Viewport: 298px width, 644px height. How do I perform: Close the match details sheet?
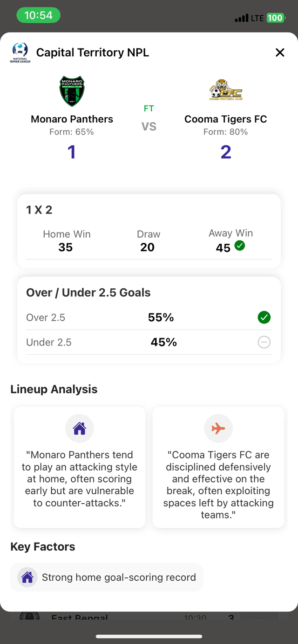coord(280,53)
